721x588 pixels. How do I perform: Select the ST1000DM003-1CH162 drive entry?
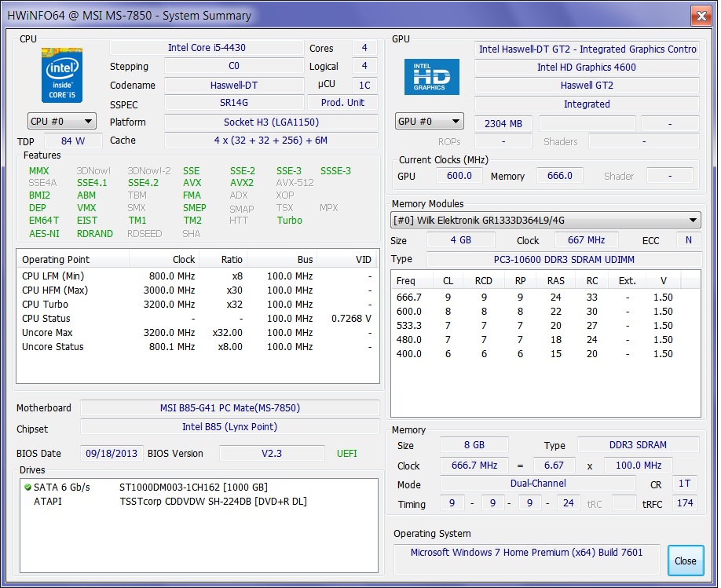click(199, 488)
